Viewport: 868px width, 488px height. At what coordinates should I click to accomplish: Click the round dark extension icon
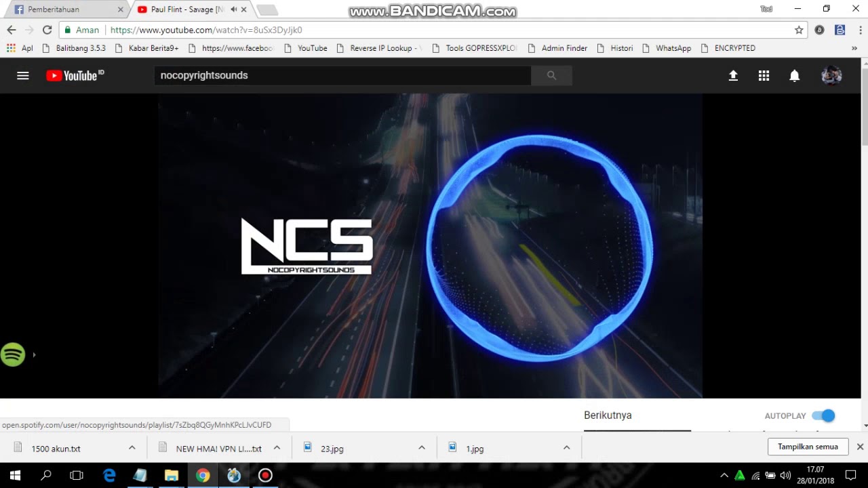(x=819, y=30)
